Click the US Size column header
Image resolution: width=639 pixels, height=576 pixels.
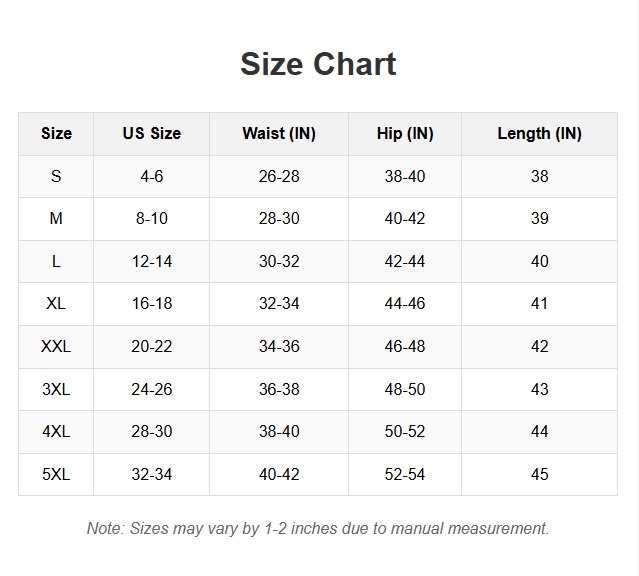[152, 134]
